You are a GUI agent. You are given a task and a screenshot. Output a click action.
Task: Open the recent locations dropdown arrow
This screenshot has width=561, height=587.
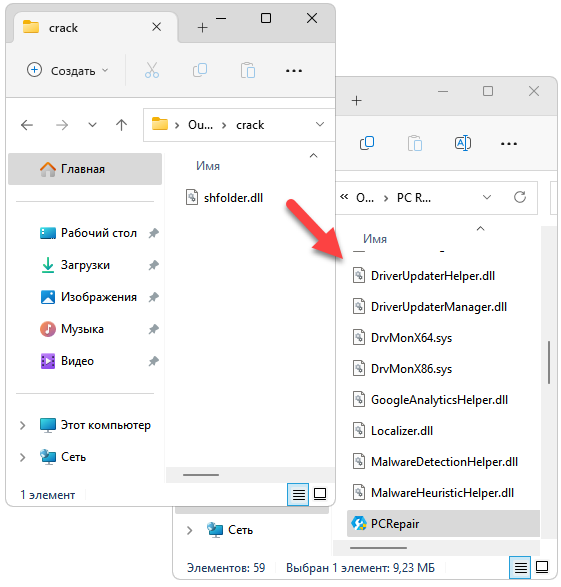[92, 125]
